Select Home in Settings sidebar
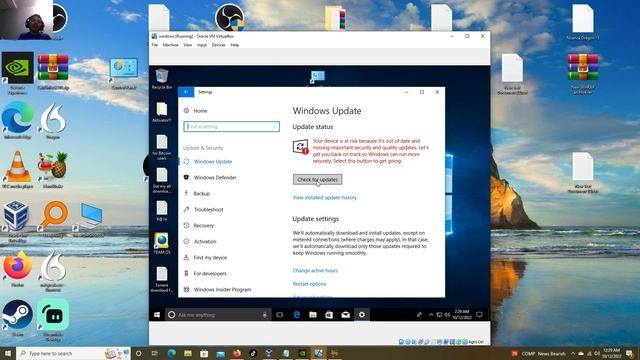This screenshot has height=360, width=640. (200, 111)
